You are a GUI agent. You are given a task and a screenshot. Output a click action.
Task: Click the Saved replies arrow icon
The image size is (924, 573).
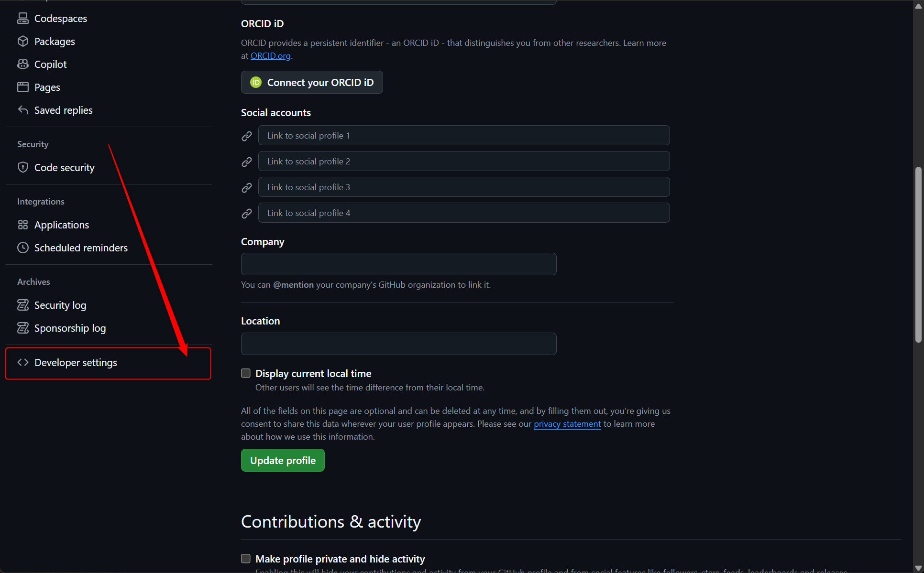[x=22, y=109]
